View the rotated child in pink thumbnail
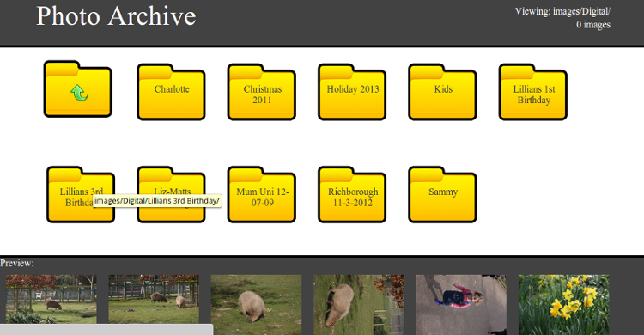 click(x=461, y=305)
